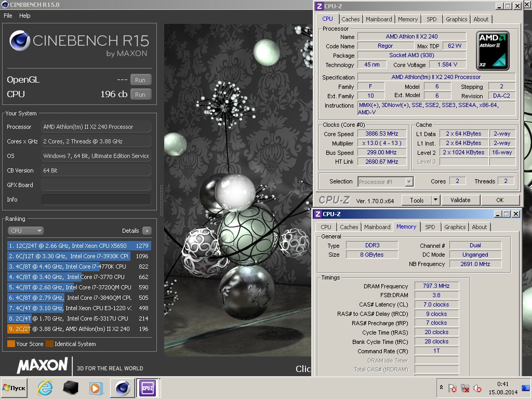Switch to Mainboard tab in lower CPU-Z
Image resolution: width=532 pixels, height=399 pixels.
[377, 227]
